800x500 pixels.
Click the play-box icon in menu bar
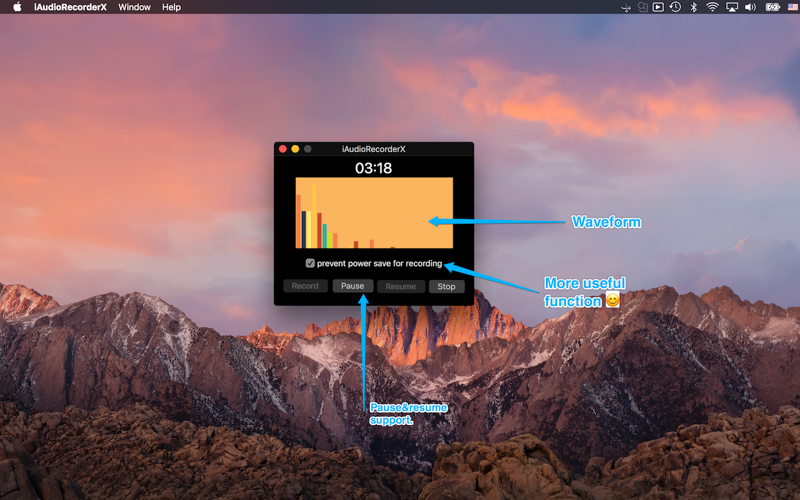click(658, 7)
